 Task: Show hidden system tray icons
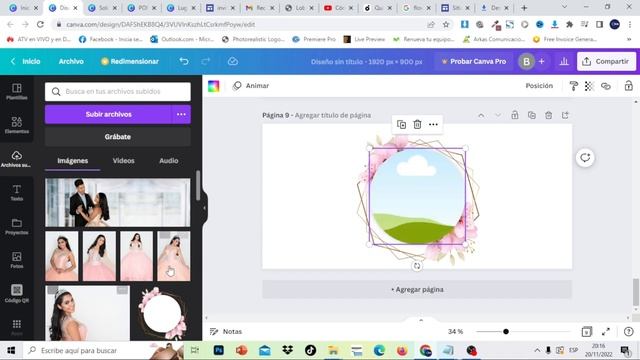[x=537, y=350]
